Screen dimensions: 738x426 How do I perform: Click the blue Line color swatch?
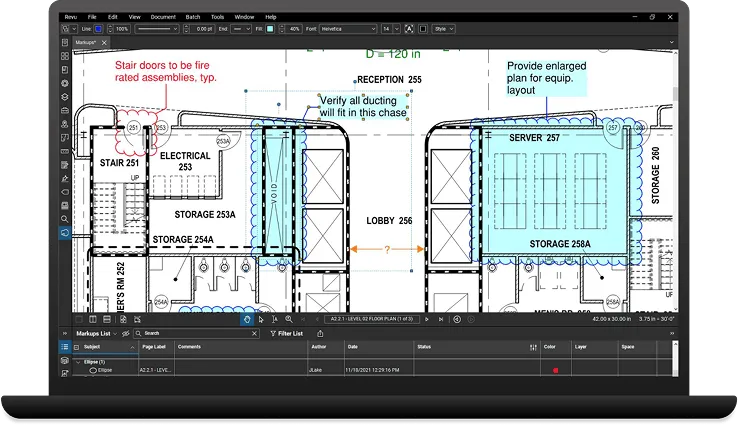click(98, 29)
